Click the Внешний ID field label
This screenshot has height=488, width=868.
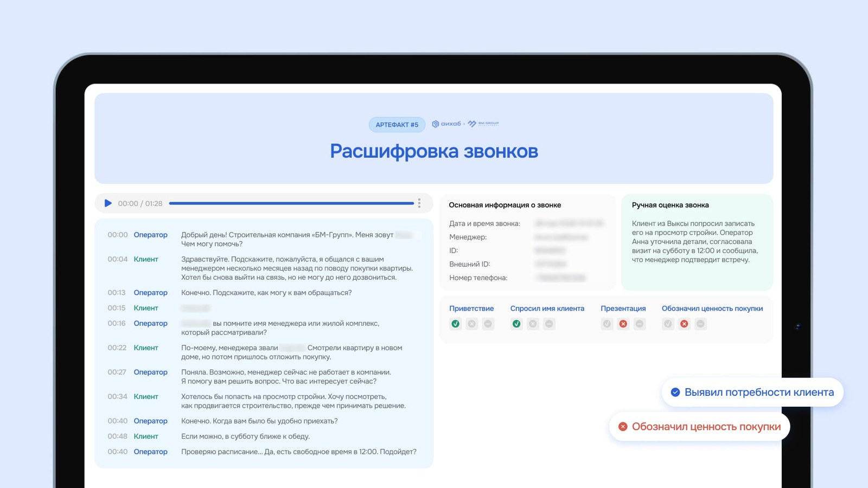469,264
